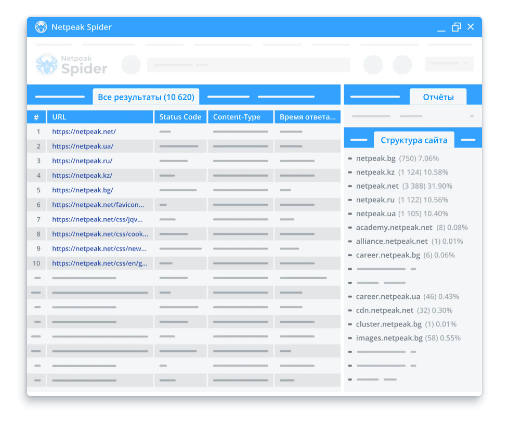
Task: Open the blurred dropdown at top right
Action: click(x=449, y=64)
